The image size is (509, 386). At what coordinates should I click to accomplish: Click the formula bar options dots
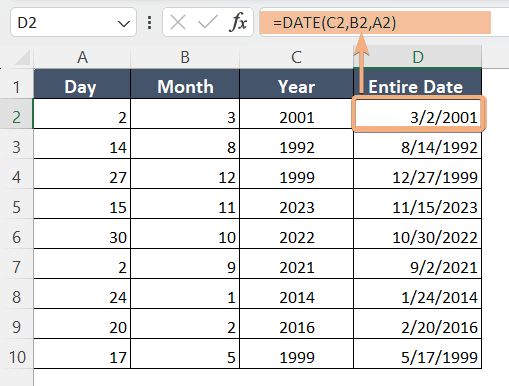click(x=149, y=23)
